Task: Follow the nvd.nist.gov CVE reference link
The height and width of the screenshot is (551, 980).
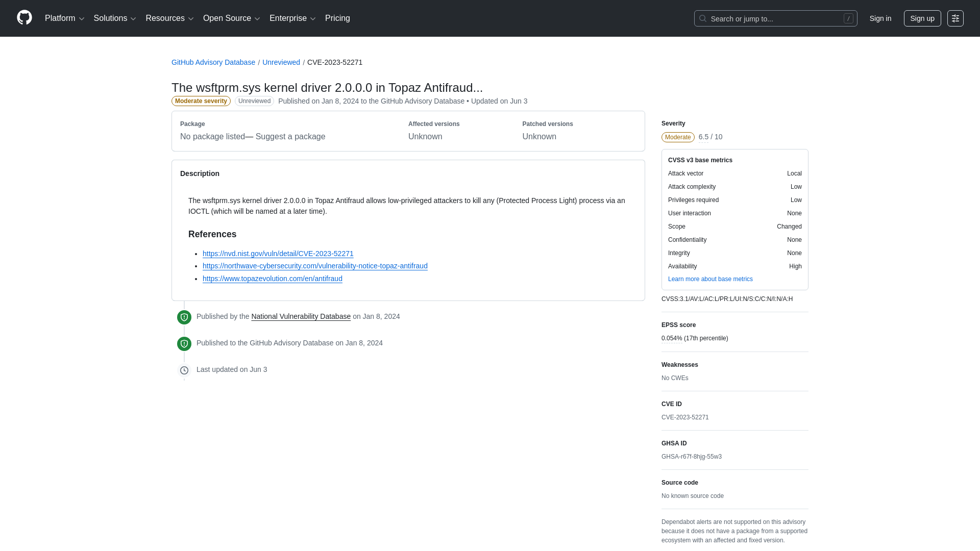Action: [x=278, y=254]
